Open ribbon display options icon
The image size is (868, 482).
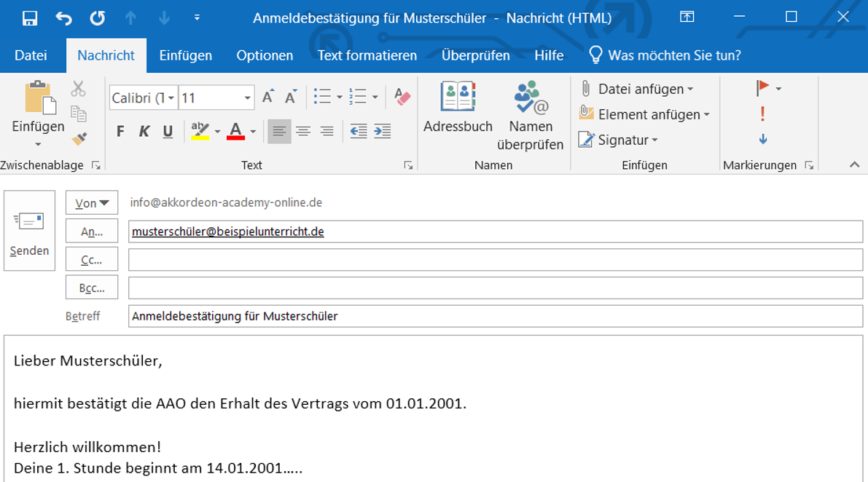687,17
